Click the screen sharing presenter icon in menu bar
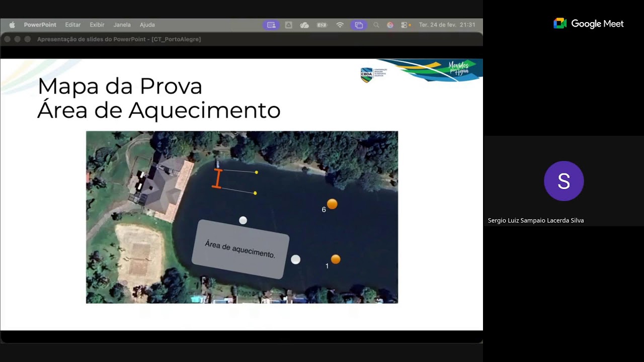This screenshot has height=362, width=644. pos(271,25)
